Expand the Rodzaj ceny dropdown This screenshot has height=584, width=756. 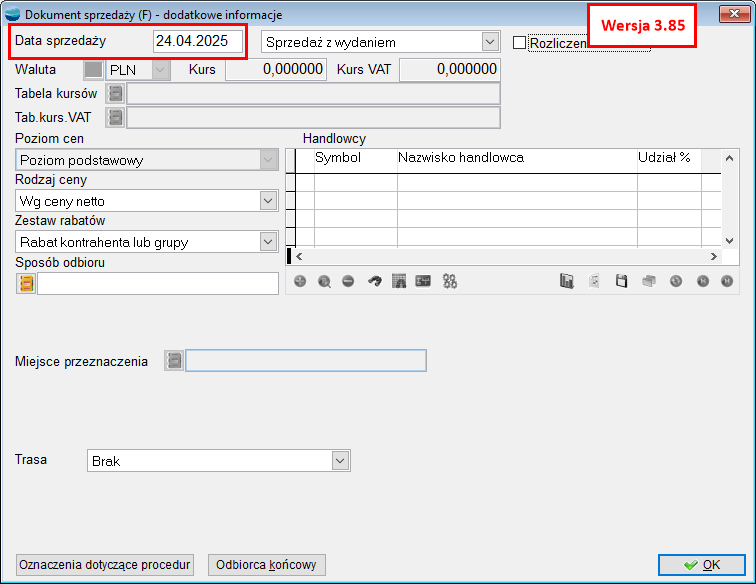(x=268, y=201)
